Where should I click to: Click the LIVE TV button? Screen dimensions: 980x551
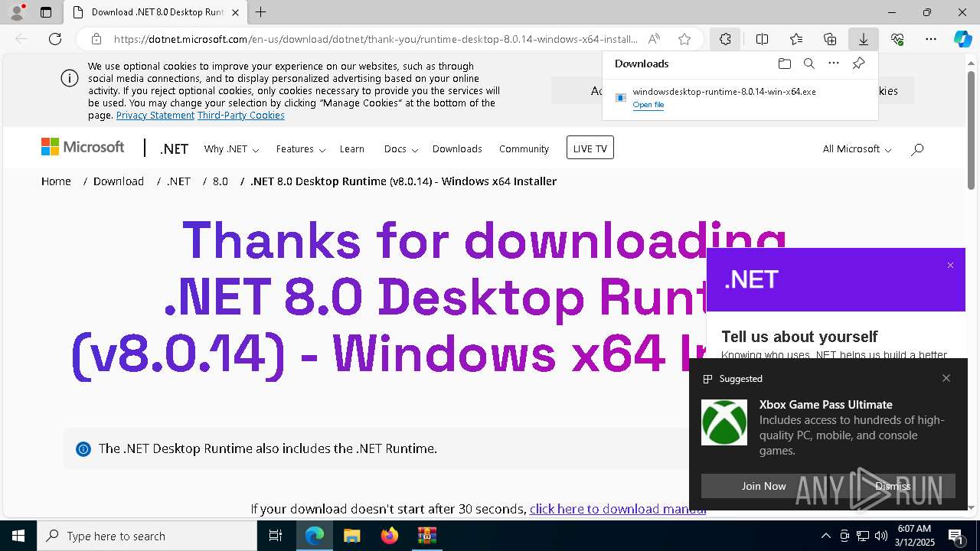590,148
